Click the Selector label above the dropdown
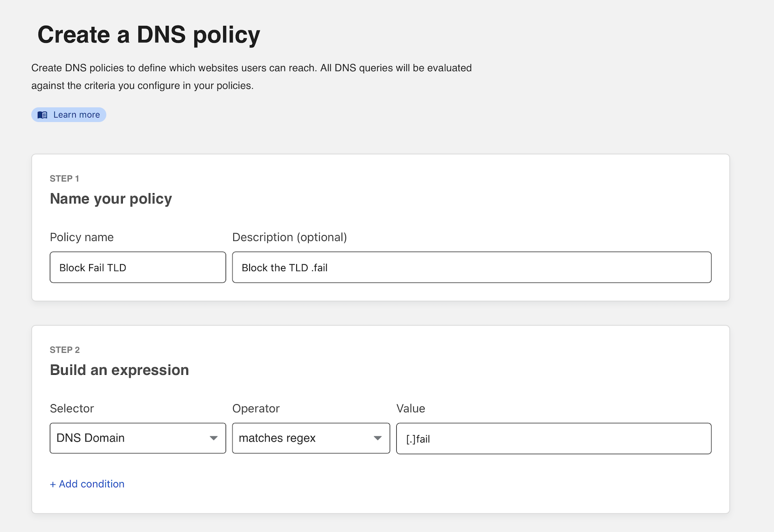This screenshot has width=774, height=532. point(71,408)
